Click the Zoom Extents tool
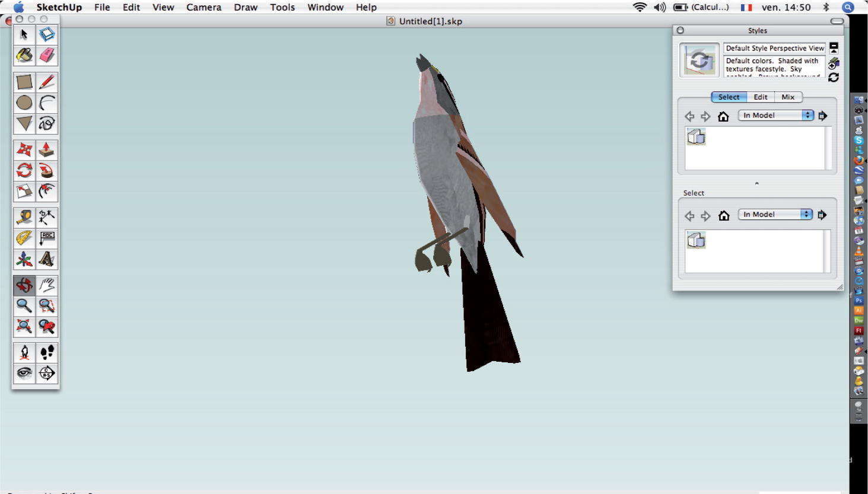This screenshot has width=868, height=494. (24, 327)
